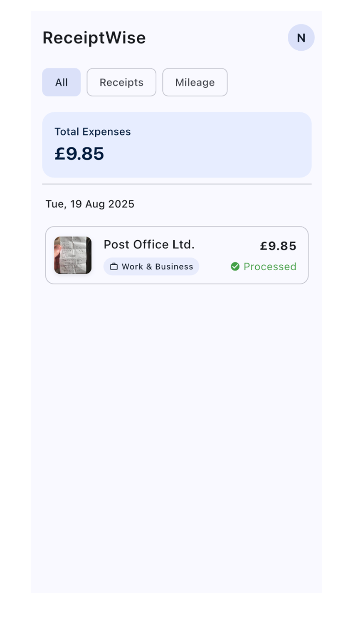353x644 pixels.
Task: Click the large £9.85 total amount
Action: (79, 153)
